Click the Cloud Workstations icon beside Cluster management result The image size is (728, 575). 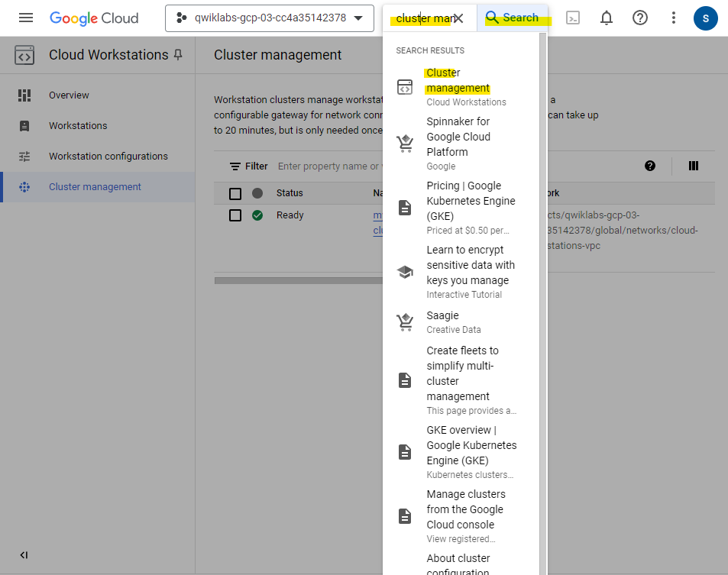[x=405, y=87]
